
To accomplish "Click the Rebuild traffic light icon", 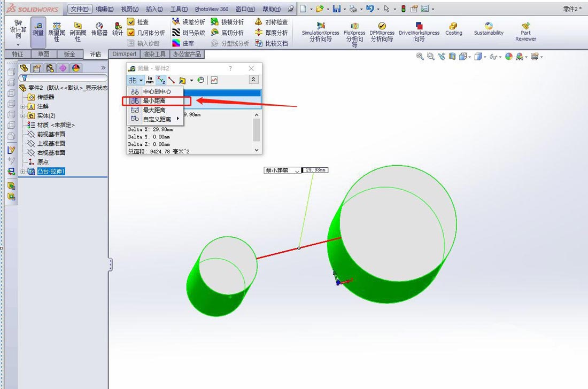I will (404, 8).
